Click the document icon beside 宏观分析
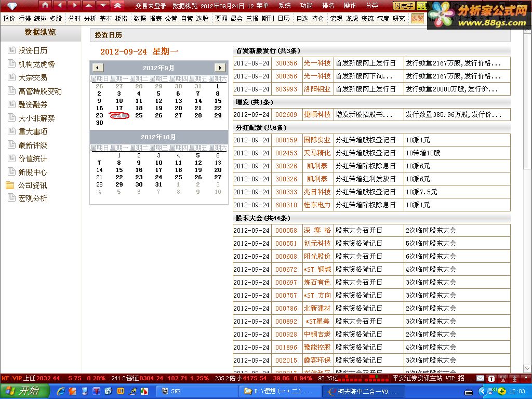The width and height of the screenshot is (532, 399). [x=12, y=198]
